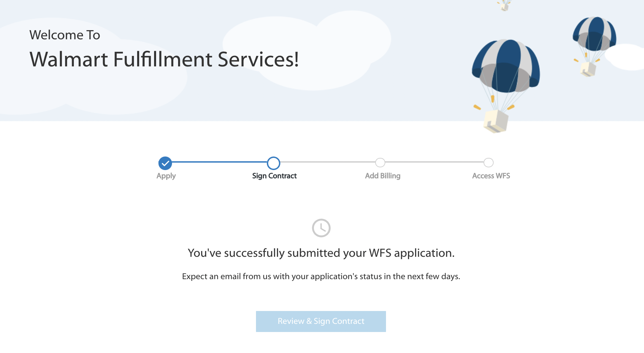Click the Sign Contract step label
Screen dimensions: 644x353
click(x=274, y=176)
